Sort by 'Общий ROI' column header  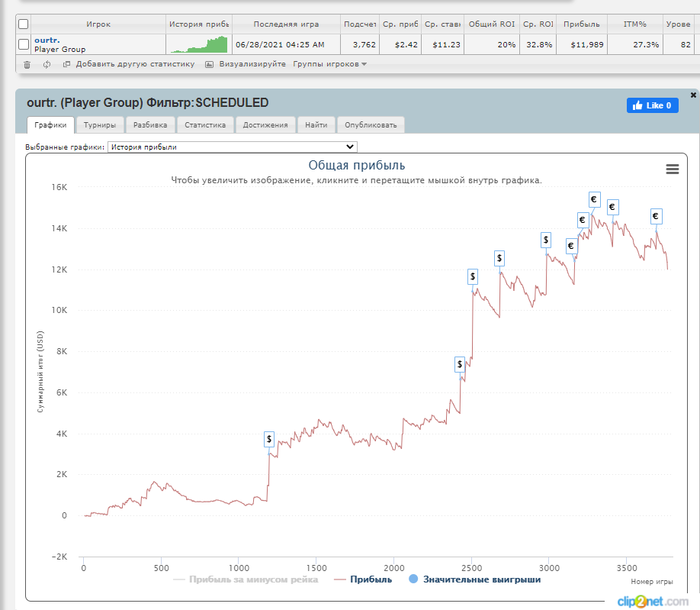(x=492, y=24)
